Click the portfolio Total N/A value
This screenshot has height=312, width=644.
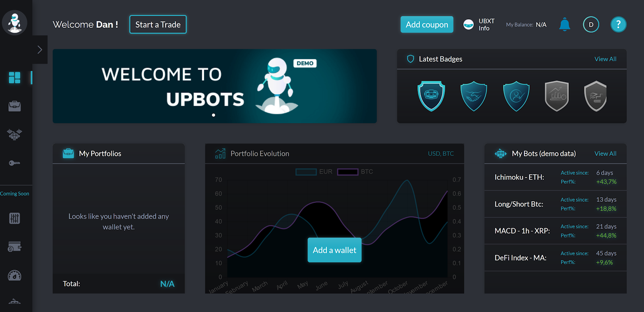tap(167, 284)
